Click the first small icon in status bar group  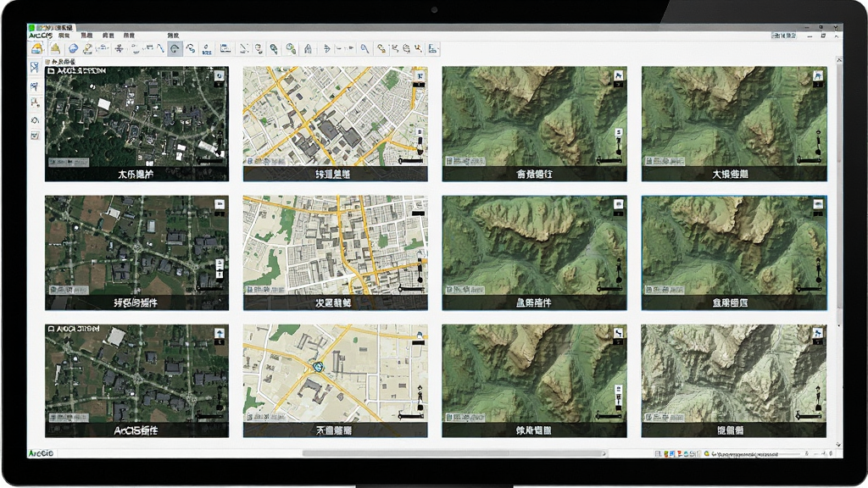658,454
